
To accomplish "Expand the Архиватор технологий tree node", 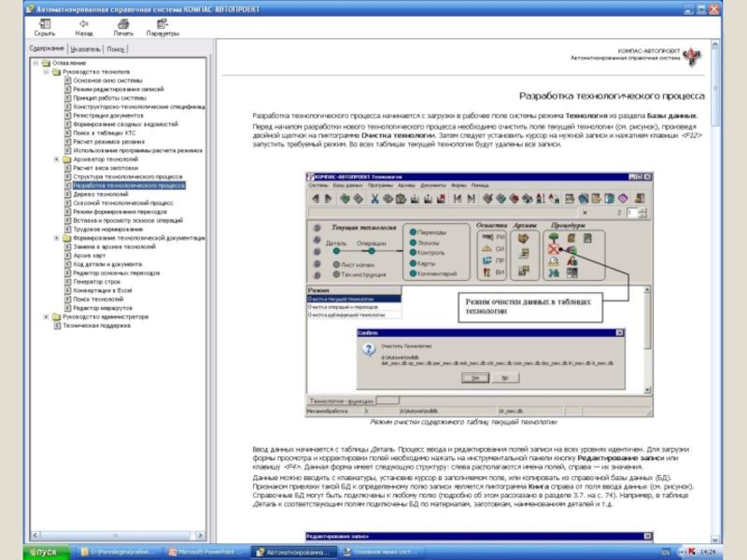I will click(57, 159).
